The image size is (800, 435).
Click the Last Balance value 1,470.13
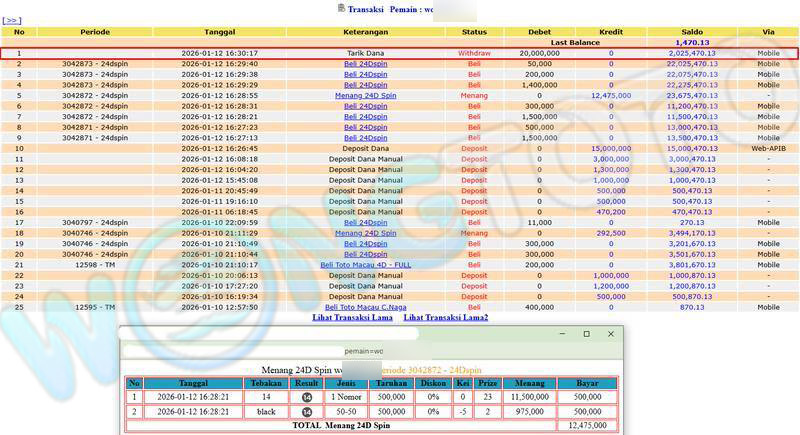click(691, 43)
